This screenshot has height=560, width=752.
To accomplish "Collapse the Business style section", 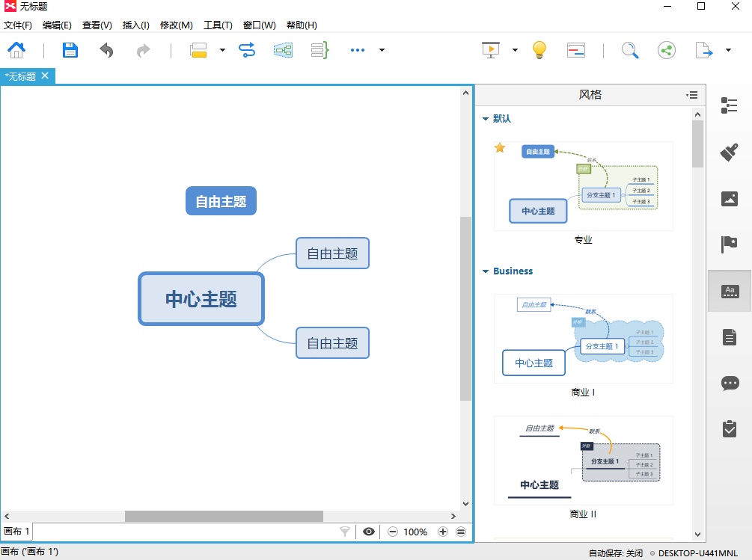I will 486,271.
